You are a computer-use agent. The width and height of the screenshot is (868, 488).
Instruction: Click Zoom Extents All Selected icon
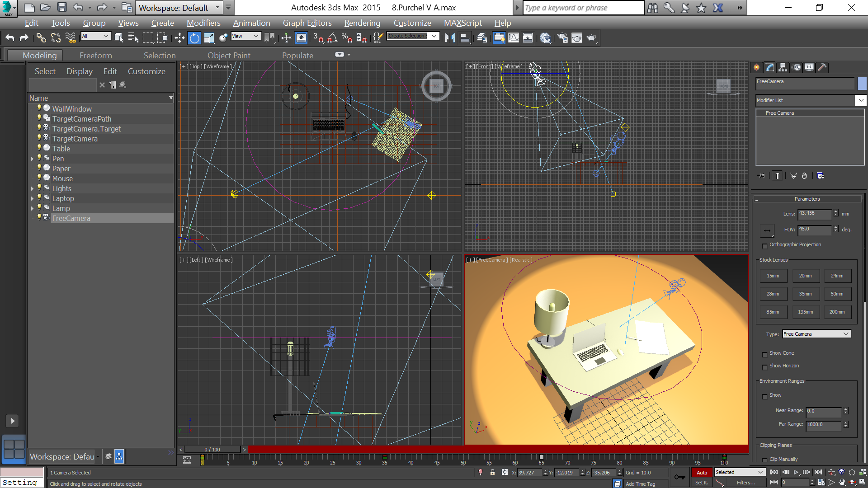coord(862,472)
